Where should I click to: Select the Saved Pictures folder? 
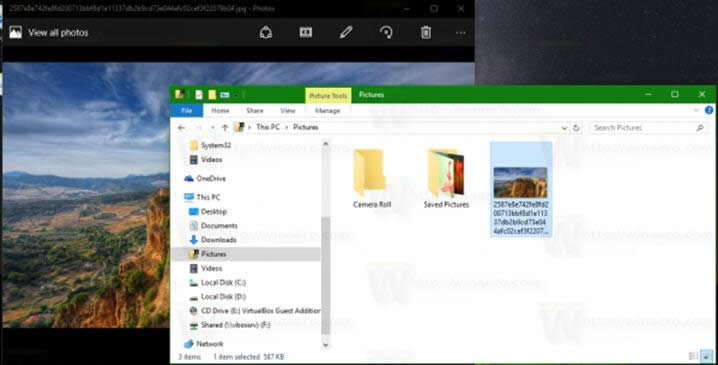tap(446, 179)
